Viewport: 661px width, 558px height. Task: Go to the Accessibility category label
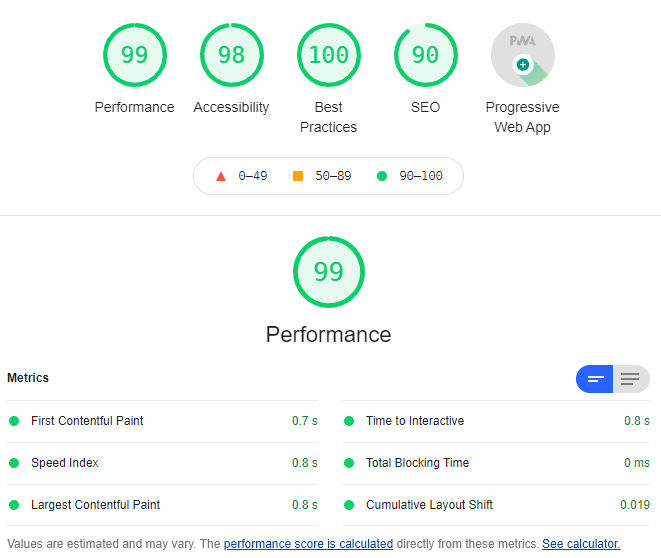pyautogui.click(x=231, y=107)
